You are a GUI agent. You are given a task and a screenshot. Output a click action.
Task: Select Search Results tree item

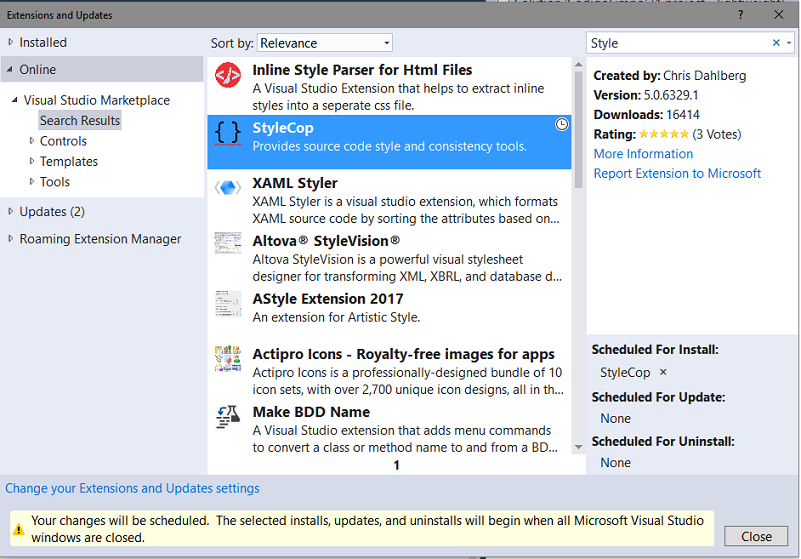[80, 121]
